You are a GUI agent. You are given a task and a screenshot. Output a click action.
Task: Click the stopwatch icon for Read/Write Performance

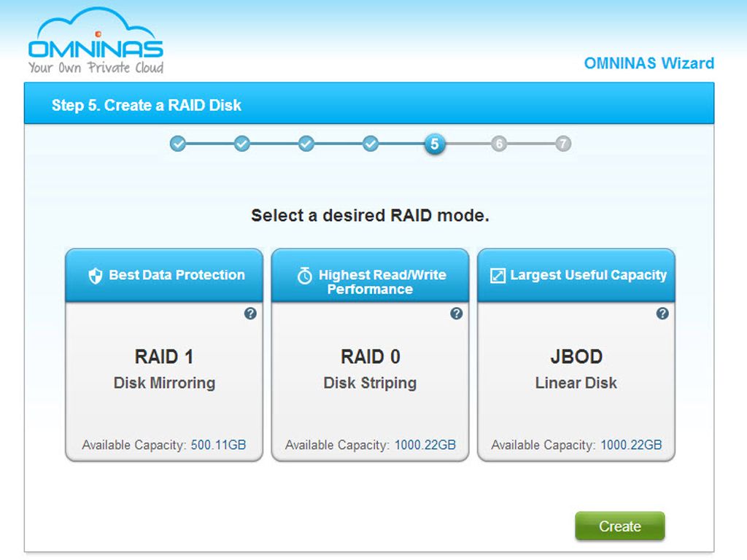[305, 276]
